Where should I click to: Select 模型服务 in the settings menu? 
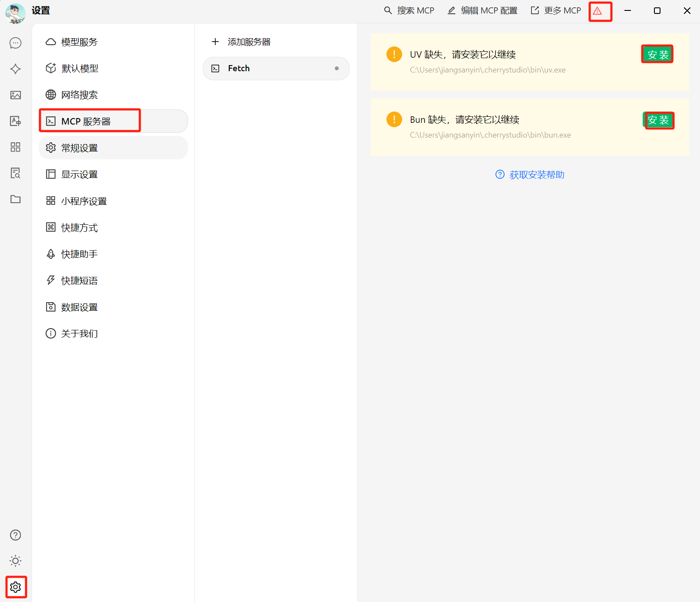[113, 42]
